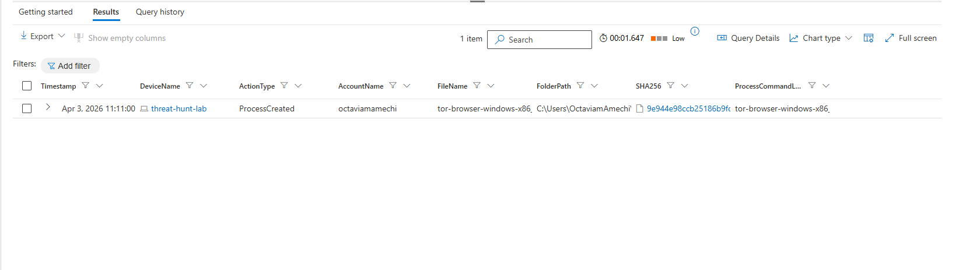Open the ProcessCommandLine column chevron menu
980x270 pixels.
(826, 85)
